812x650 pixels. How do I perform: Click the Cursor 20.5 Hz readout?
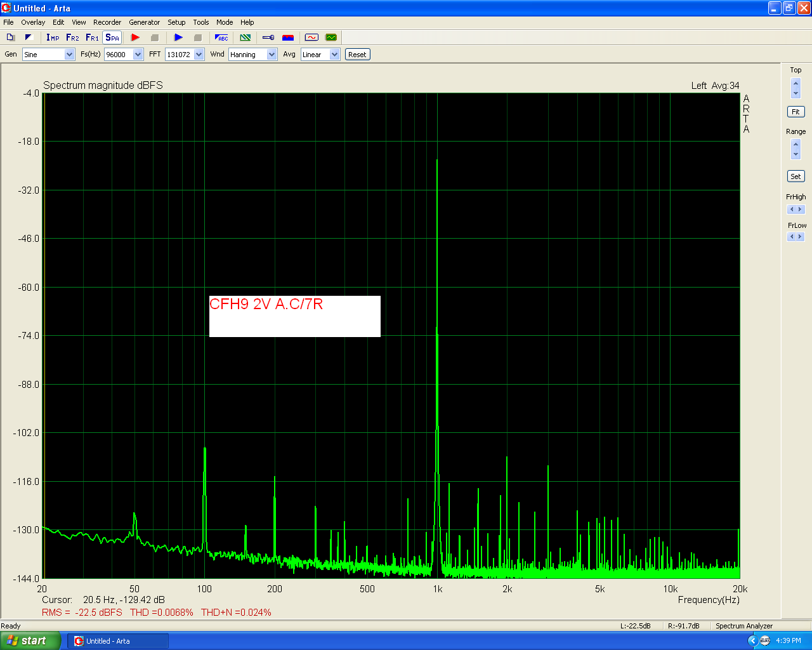(103, 600)
